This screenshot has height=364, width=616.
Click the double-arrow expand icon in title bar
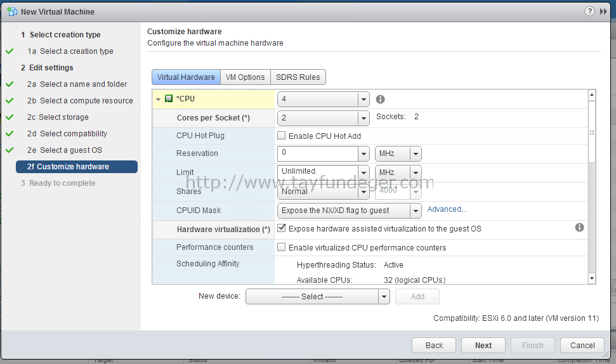pyautogui.click(x=603, y=11)
